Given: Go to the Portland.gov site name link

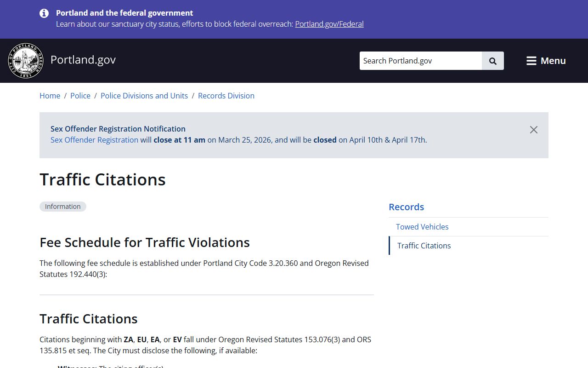Looking at the screenshot, I should (x=83, y=60).
